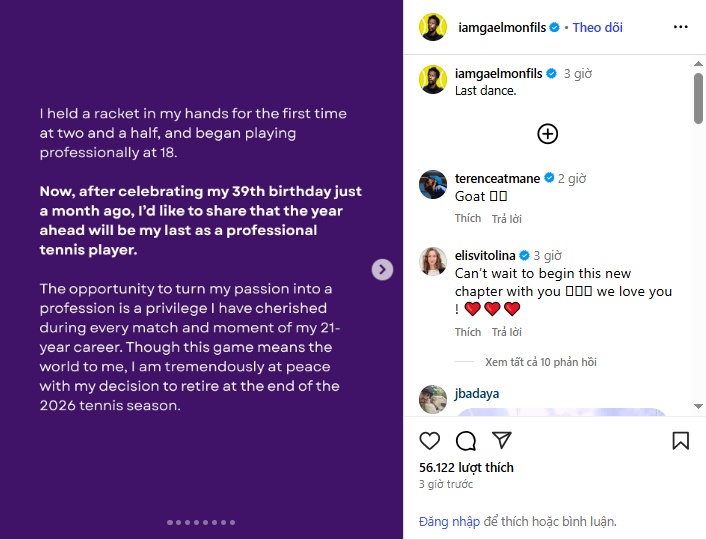Follow the account via Theo dõi
This screenshot has width=706, height=540.
point(598,28)
